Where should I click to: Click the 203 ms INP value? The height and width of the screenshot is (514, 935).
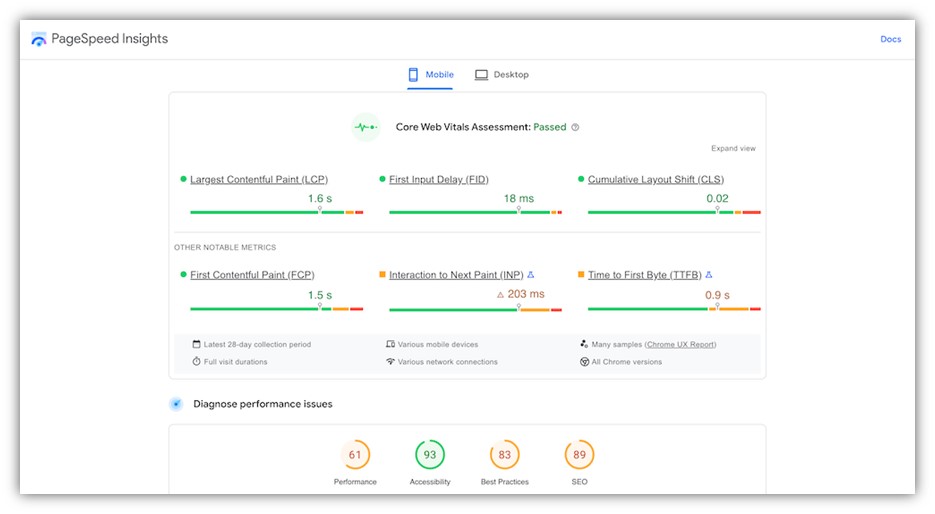click(x=526, y=294)
